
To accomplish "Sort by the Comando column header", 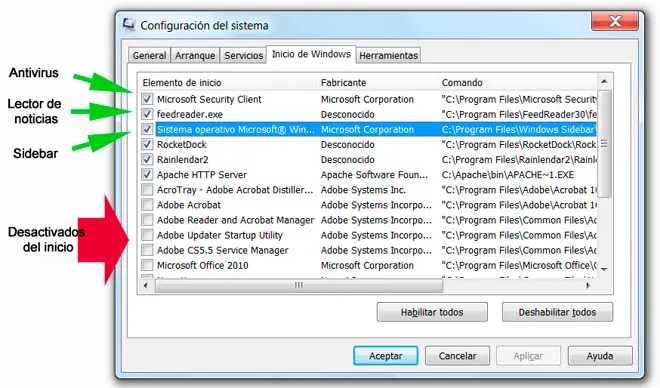I will click(462, 82).
